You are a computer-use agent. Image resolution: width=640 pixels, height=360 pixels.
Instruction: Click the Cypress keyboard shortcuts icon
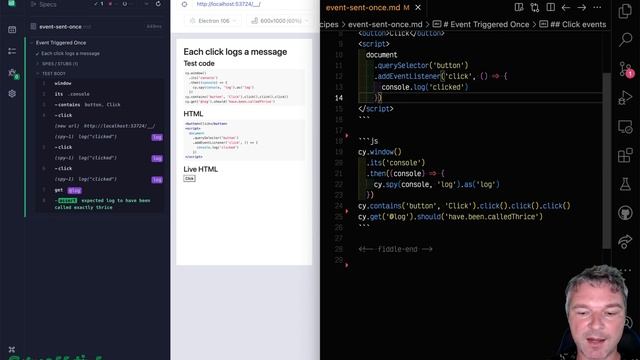click(11, 349)
